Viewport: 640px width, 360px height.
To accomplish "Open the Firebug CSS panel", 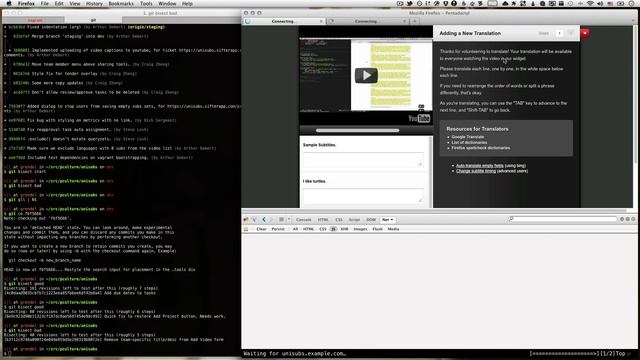I will tap(339, 220).
